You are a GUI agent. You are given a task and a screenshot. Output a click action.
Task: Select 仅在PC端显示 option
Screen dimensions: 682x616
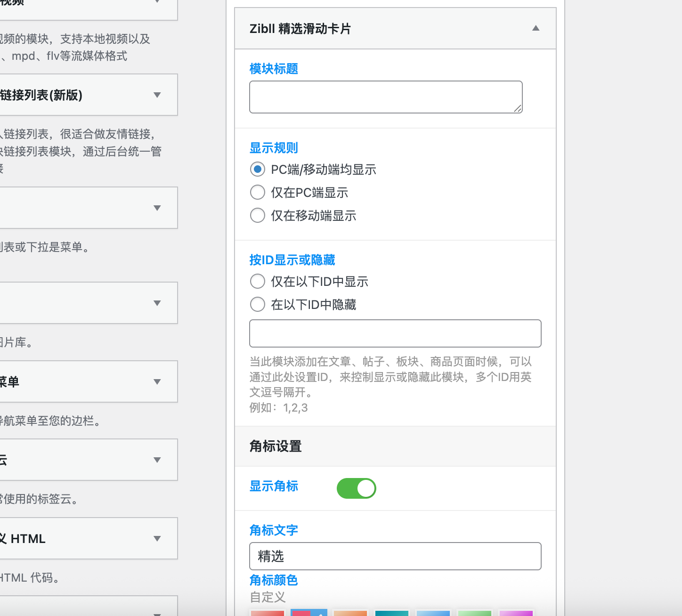point(258,192)
